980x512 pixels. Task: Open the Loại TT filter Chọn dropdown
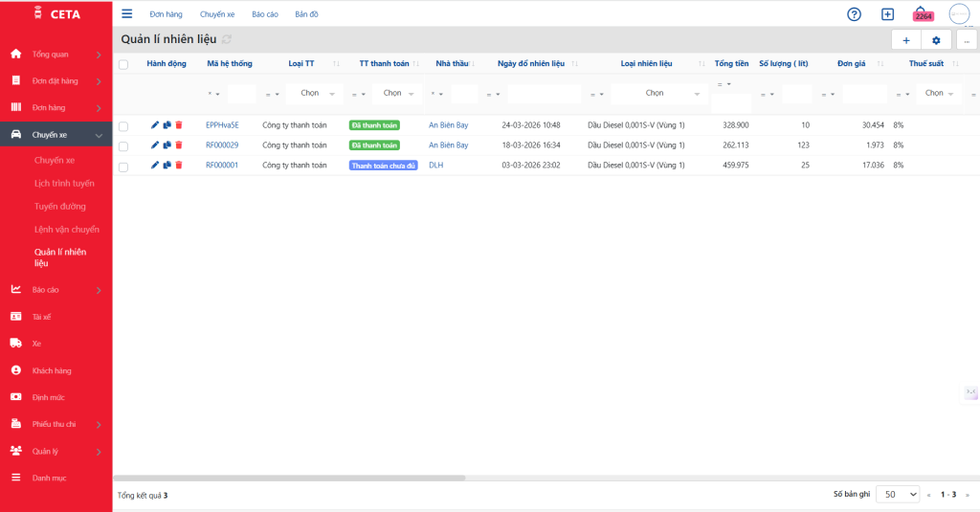point(315,94)
